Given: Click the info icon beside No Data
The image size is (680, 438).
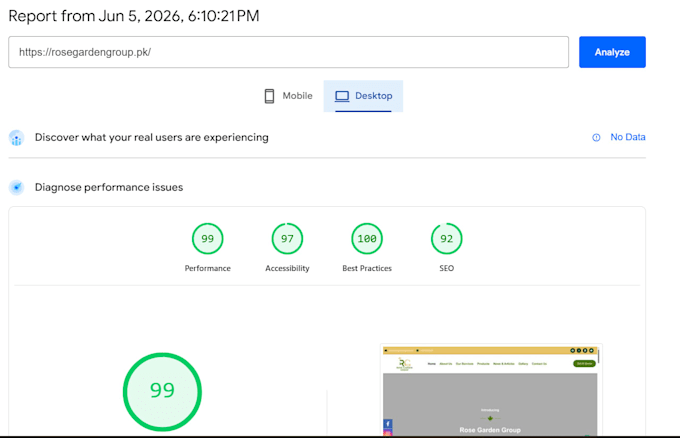Looking at the screenshot, I should click(x=596, y=137).
